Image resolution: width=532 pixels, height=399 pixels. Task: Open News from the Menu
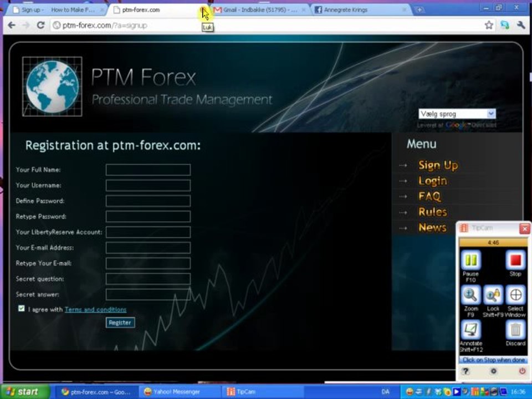[432, 227]
